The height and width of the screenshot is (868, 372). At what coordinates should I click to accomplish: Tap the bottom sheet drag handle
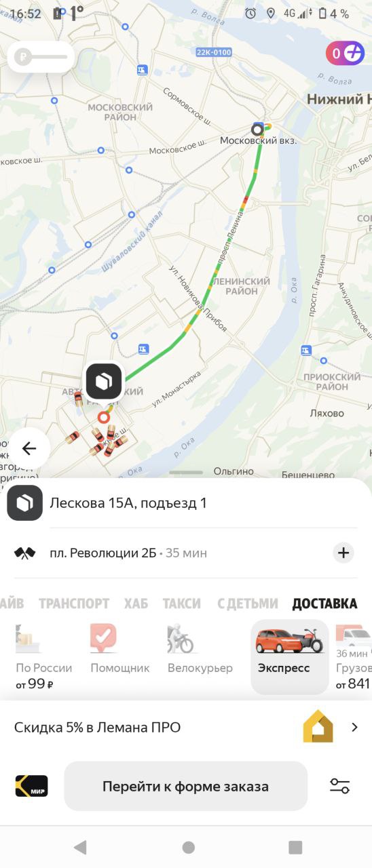[186, 472]
